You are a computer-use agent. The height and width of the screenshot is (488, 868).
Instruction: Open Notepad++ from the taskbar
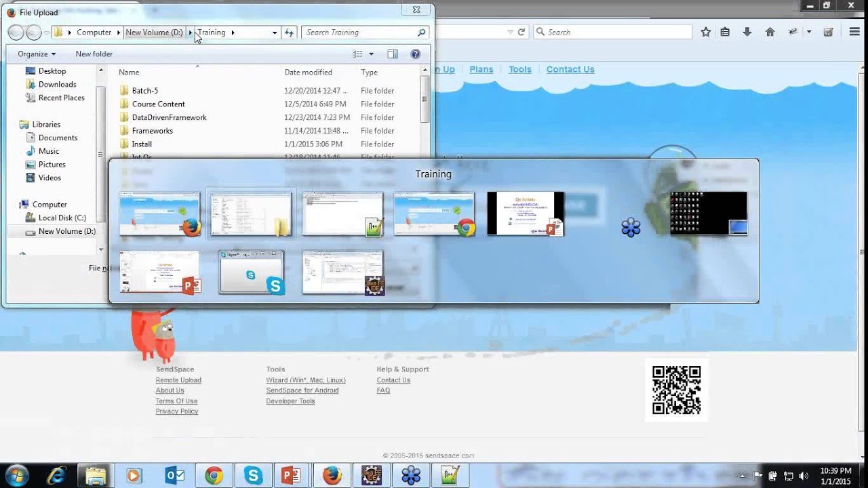[x=450, y=475]
